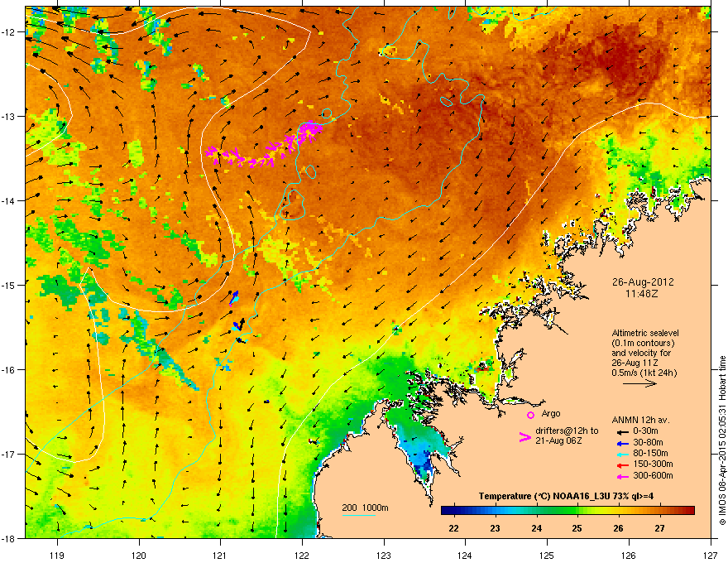Click colorbar tick label '24'
This screenshot has width=728, height=563.
(x=536, y=528)
